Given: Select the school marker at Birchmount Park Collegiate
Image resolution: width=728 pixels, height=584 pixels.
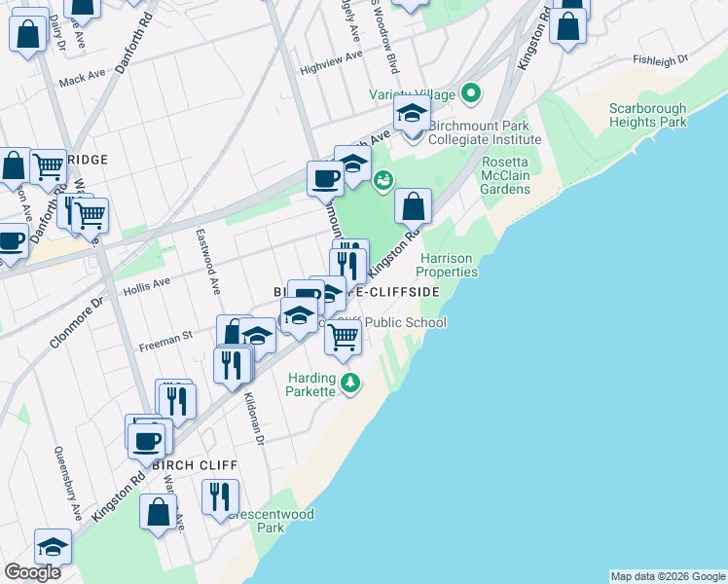Looking at the screenshot, I should (412, 115).
